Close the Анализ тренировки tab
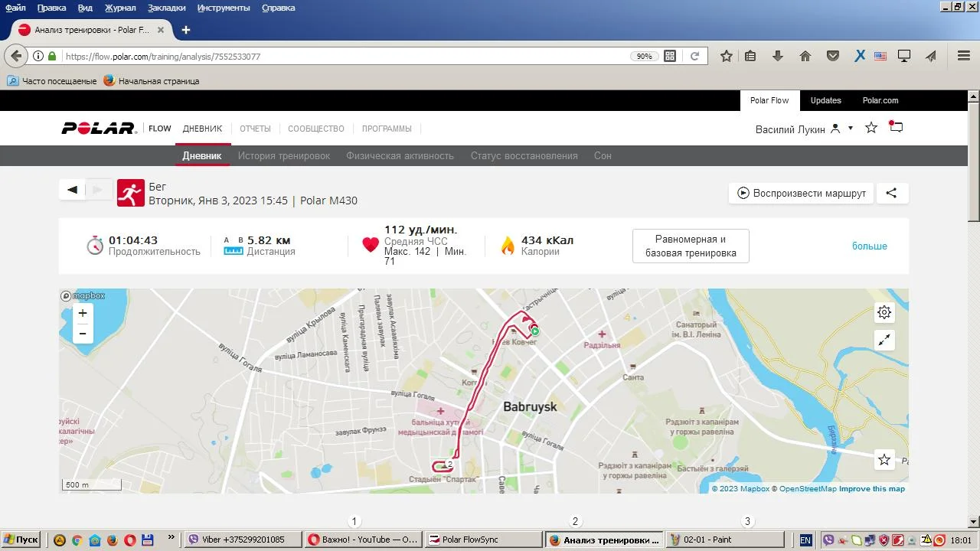The height and width of the screenshot is (551, 980). coord(161,30)
